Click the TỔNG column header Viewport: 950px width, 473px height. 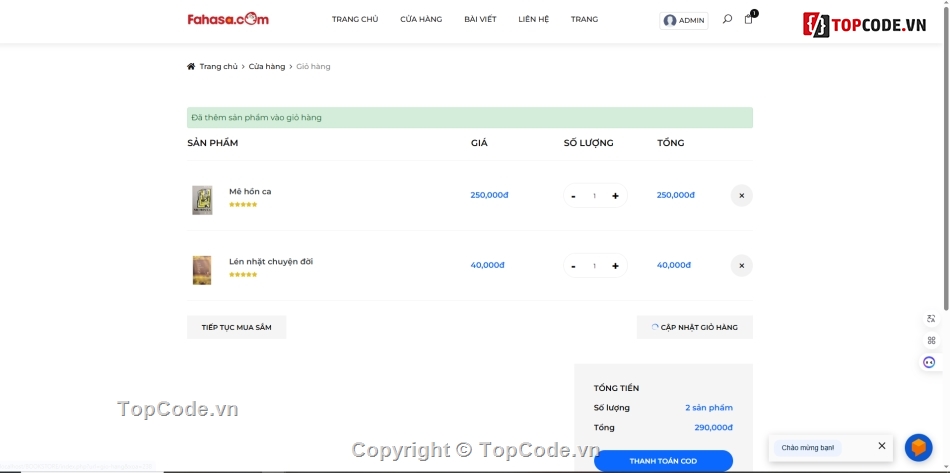click(671, 144)
